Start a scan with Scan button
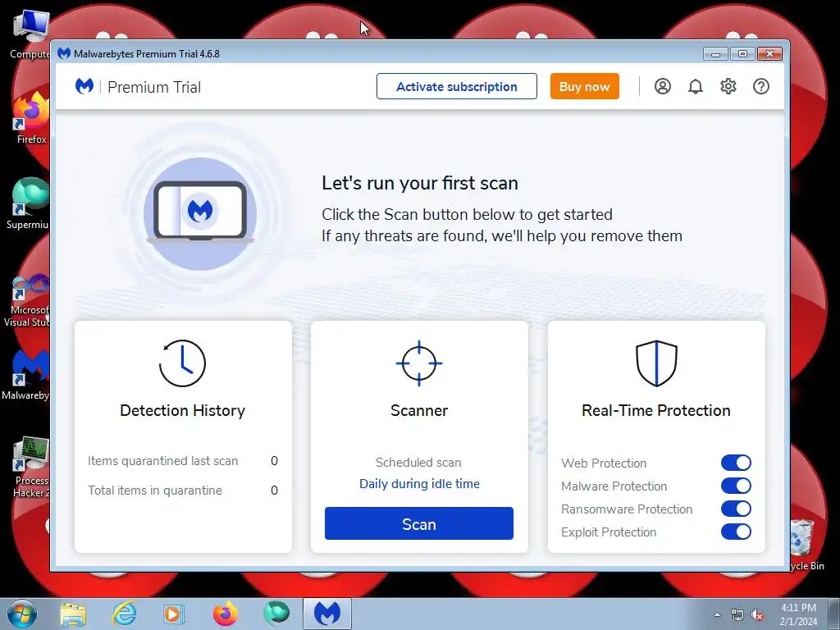This screenshot has width=840, height=630. [419, 523]
